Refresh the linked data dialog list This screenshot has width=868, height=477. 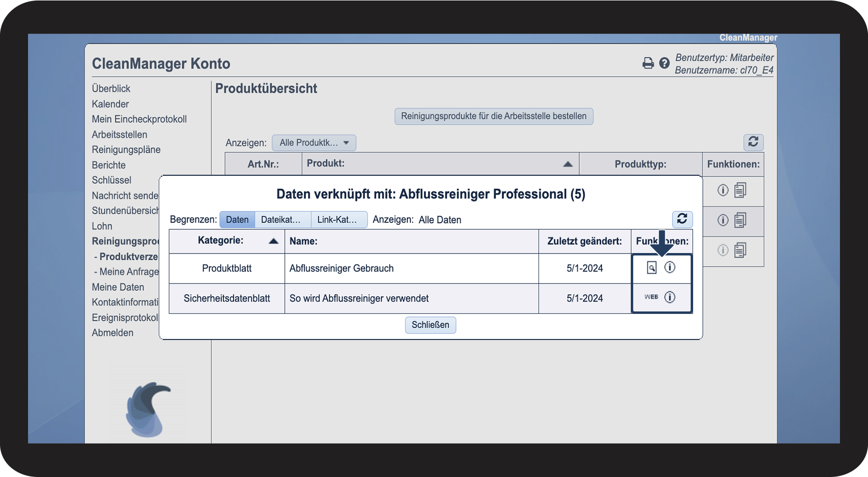(x=682, y=219)
